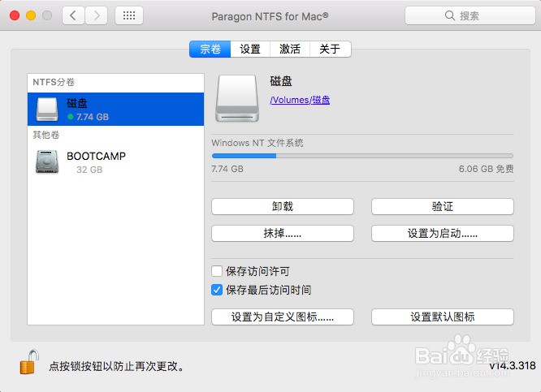Screen dimensions: 541x392
Task: Click the magnifier search icon
Action: 449,15
